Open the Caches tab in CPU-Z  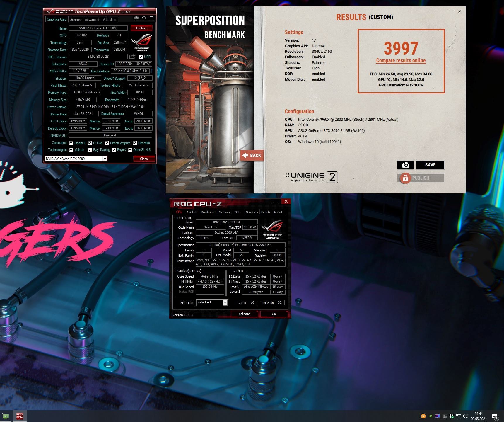point(192,212)
